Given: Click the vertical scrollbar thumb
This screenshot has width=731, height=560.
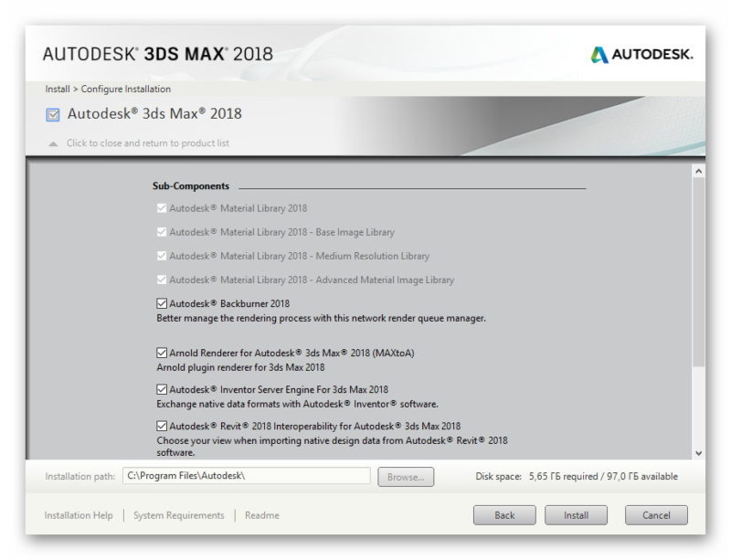Looking at the screenshot, I should 698,272.
